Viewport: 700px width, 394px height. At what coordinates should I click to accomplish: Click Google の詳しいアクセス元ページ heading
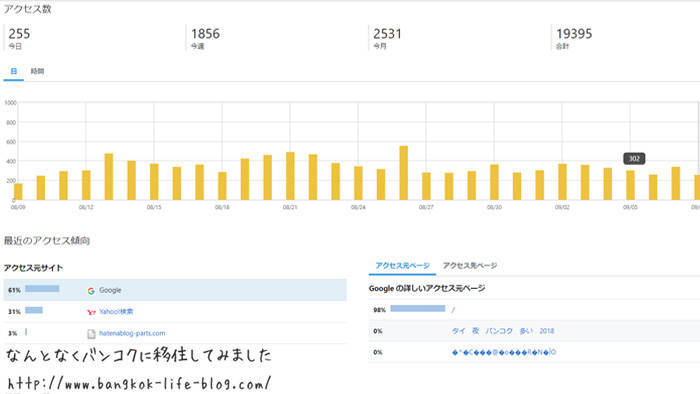click(x=427, y=289)
